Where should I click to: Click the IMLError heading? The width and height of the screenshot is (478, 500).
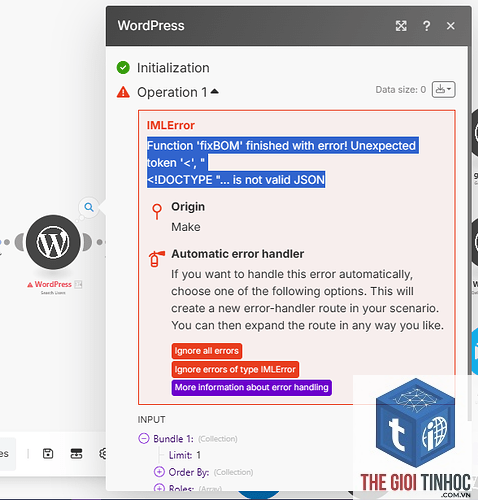coord(171,125)
